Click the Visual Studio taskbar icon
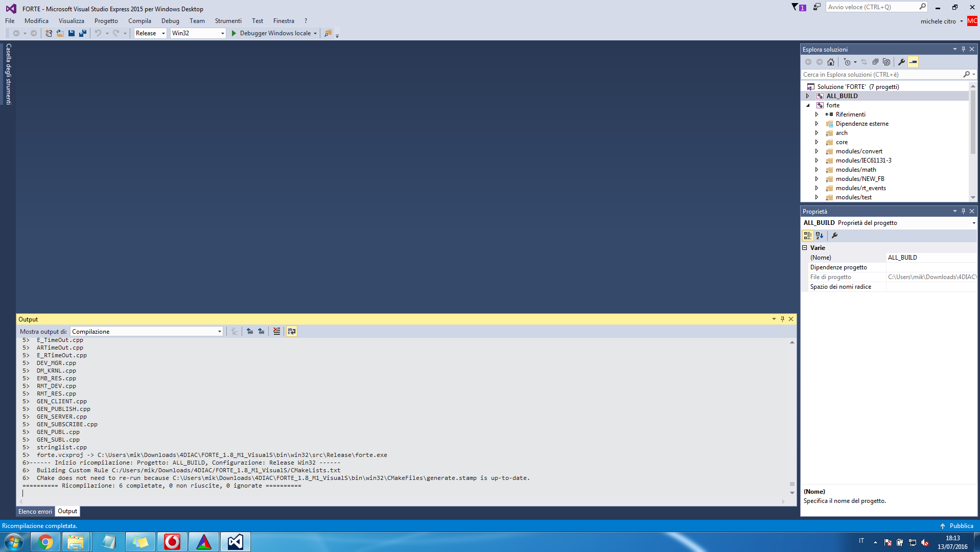 click(x=236, y=542)
